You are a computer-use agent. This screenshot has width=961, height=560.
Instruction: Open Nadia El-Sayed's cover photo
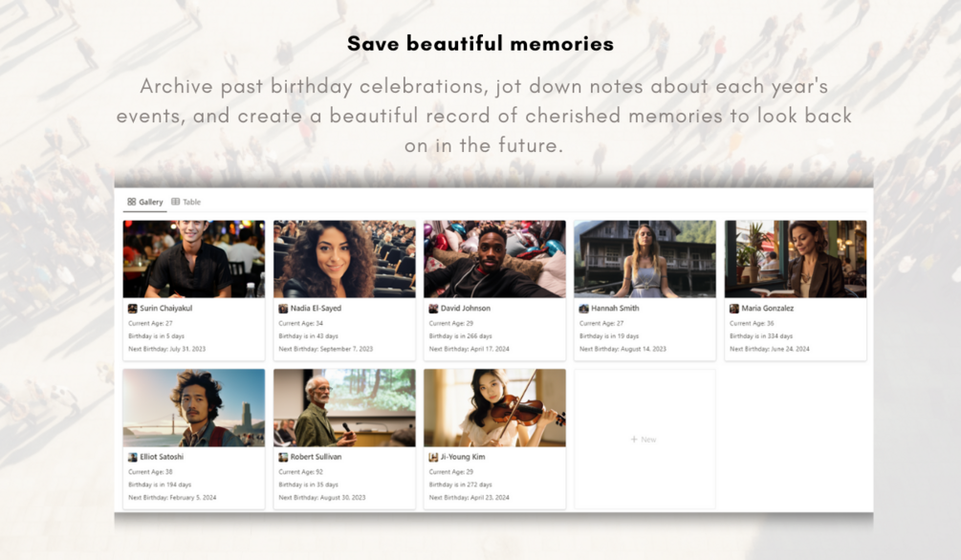(344, 259)
